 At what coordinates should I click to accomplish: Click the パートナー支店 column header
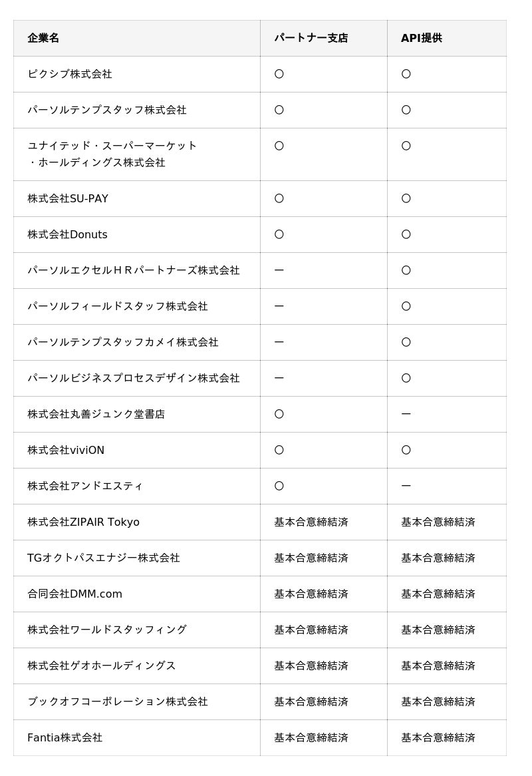tap(311, 38)
